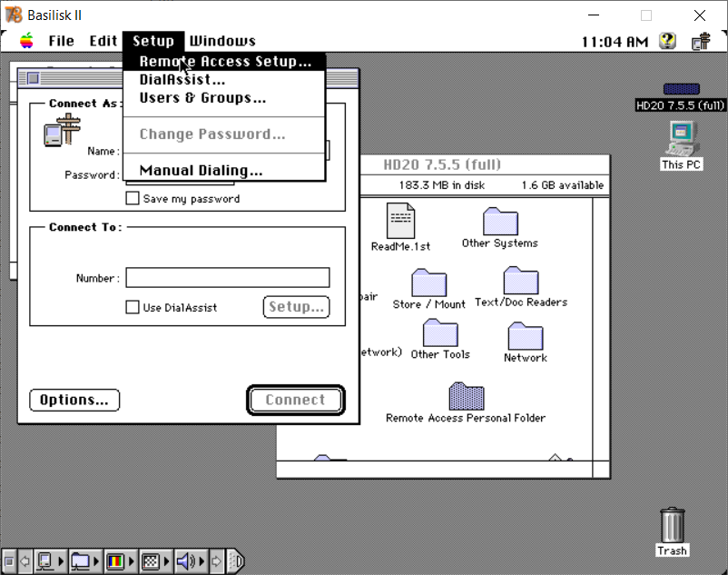Open the application switcher menu icon
This screenshot has height=575, width=728.
click(x=701, y=42)
